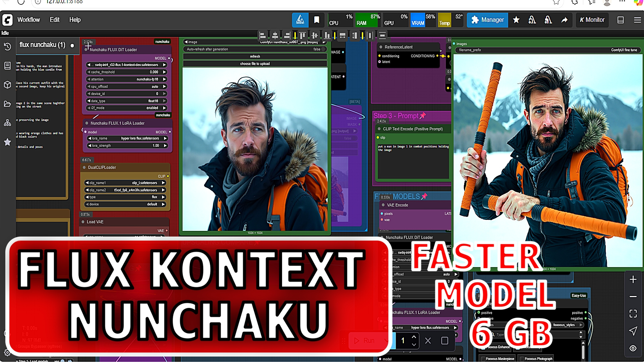Screen dimensions: 644x362
Task: Collapse the VAE Encode node
Action: coord(383,205)
